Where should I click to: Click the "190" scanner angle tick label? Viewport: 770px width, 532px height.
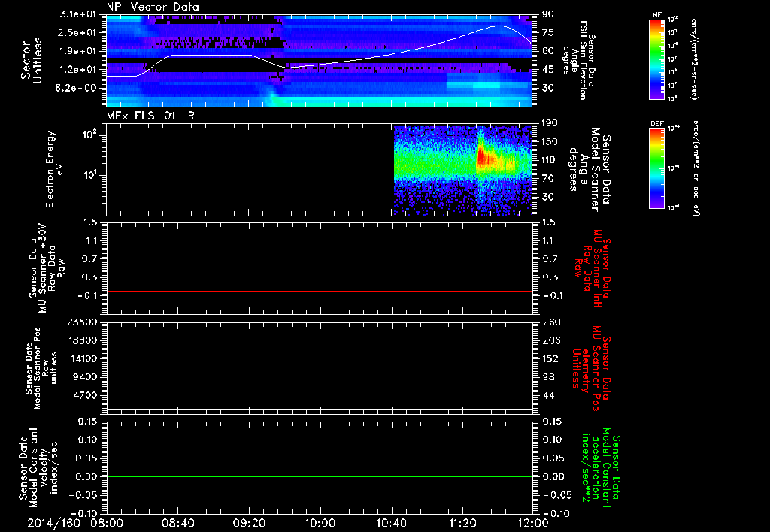point(550,123)
